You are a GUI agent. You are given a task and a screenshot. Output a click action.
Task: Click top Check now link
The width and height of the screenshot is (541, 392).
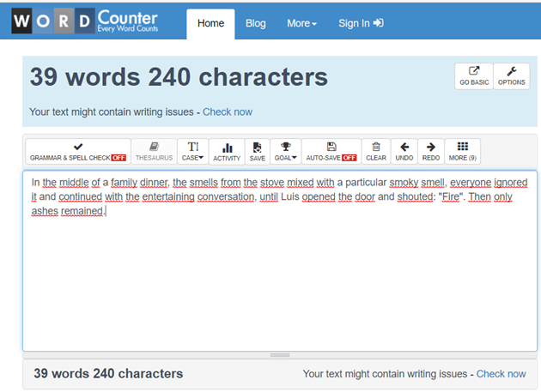[x=228, y=112]
